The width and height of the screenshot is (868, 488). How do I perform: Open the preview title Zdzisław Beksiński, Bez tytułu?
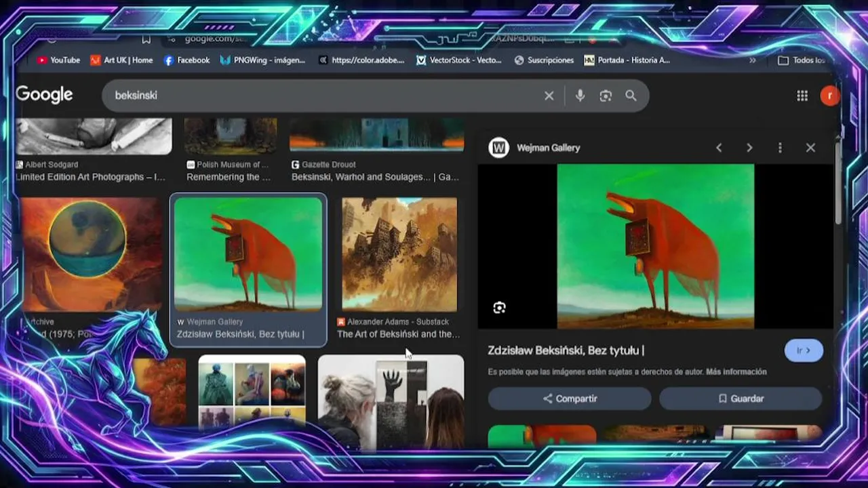565,350
